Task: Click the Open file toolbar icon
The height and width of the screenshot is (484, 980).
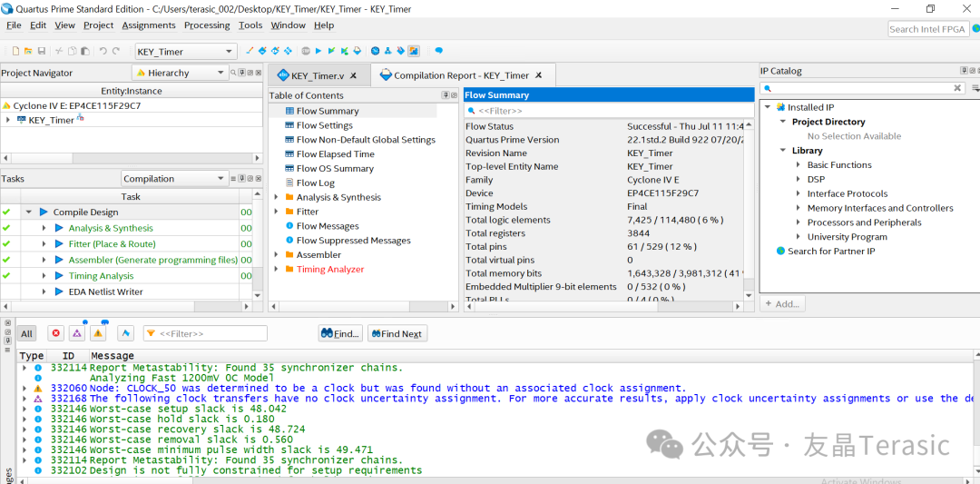Action: tap(28, 51)
